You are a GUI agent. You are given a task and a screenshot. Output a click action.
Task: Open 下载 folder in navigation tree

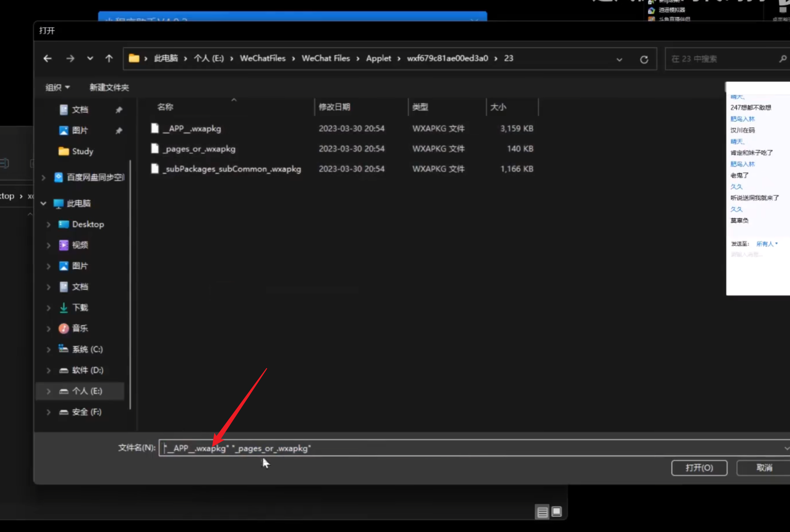[x=80, y=307]
